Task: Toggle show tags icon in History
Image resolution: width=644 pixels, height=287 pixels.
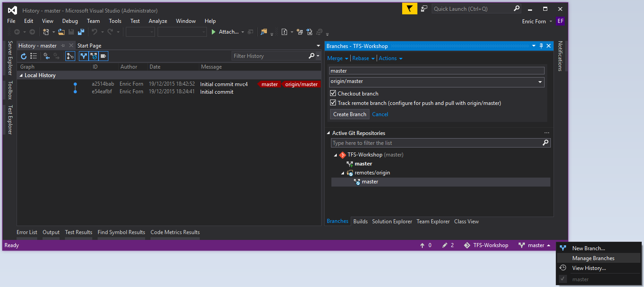Action: [x=103, y=56]
